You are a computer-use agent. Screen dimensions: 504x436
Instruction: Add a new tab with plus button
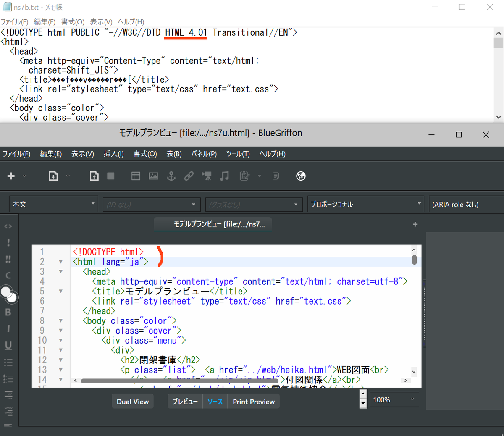point(415,224)
